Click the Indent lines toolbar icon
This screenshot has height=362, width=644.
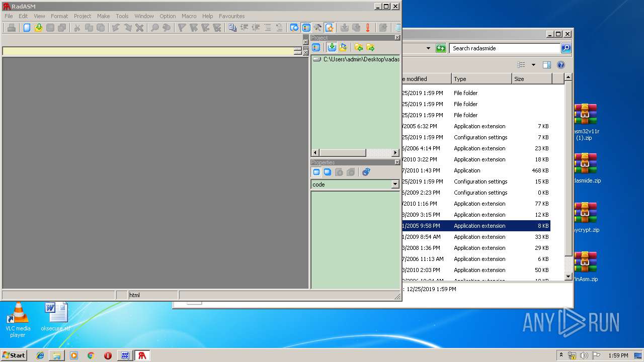pyautogui.click(x=244, y=28)
